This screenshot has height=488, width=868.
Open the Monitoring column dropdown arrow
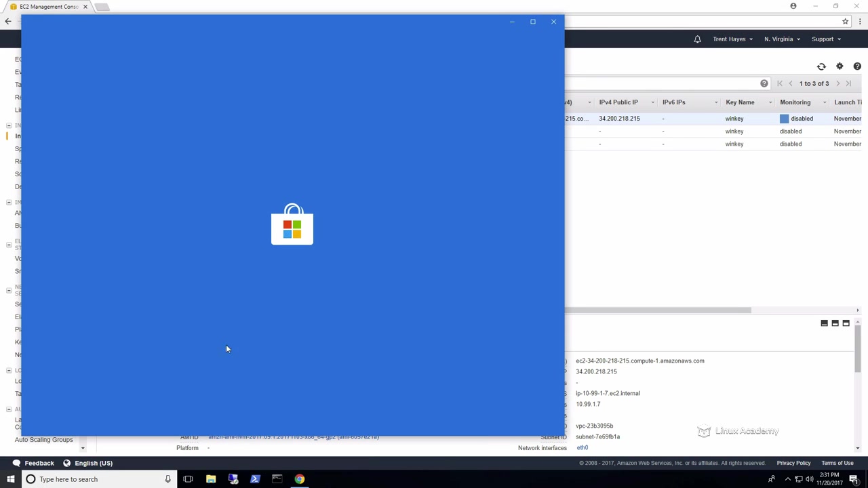click(x=824, y=102)
